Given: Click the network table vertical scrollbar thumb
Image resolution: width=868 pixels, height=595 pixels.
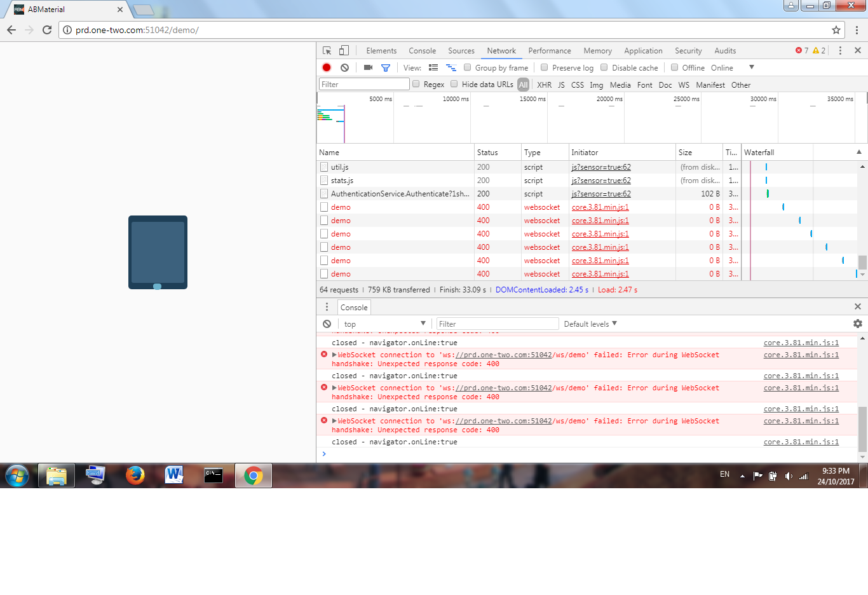Looking at the screenshot, I should [862, 263].
